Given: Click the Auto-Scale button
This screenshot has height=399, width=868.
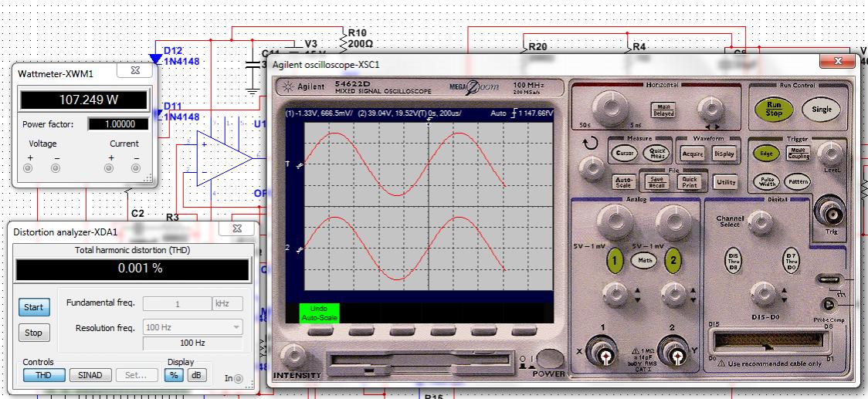Looking at the screenshot, I should [x=624, y=182].
